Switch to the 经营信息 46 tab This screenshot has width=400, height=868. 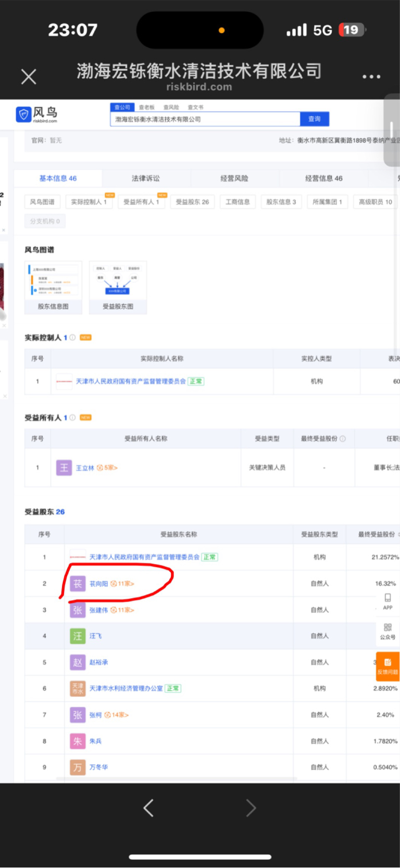pyautogui.click(x=324, y=178)
